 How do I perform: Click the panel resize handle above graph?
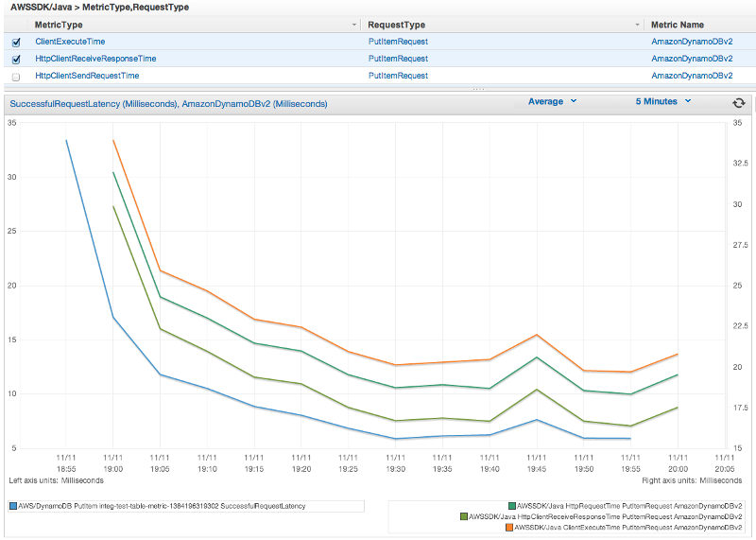pos(478,89)
